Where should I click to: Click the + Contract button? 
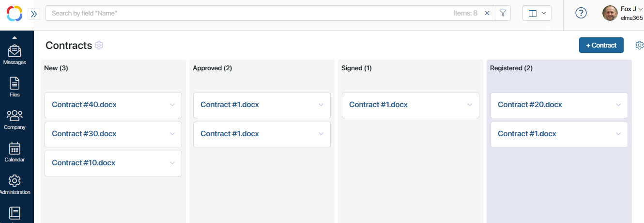[x=601, y=45]
